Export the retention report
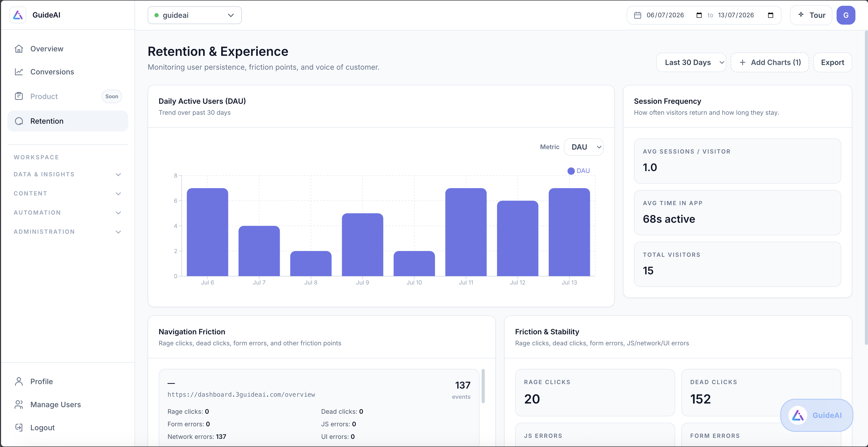The image size is (868, 447). (x=832, y=62)
